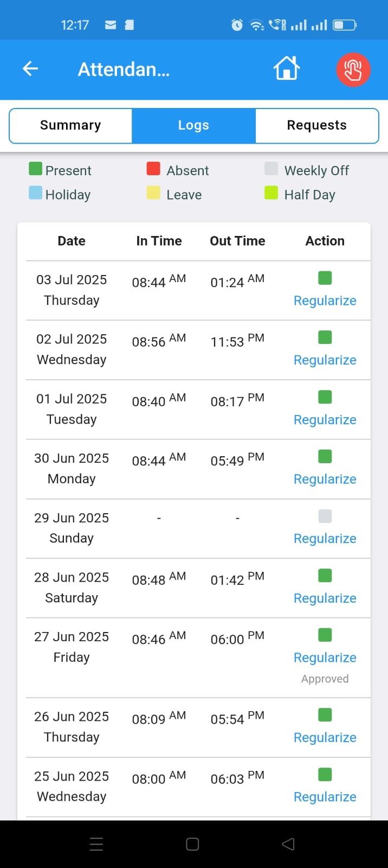Regularize attendance for 03 Jul 2025

pyautogui.click(x=325, y=301)
